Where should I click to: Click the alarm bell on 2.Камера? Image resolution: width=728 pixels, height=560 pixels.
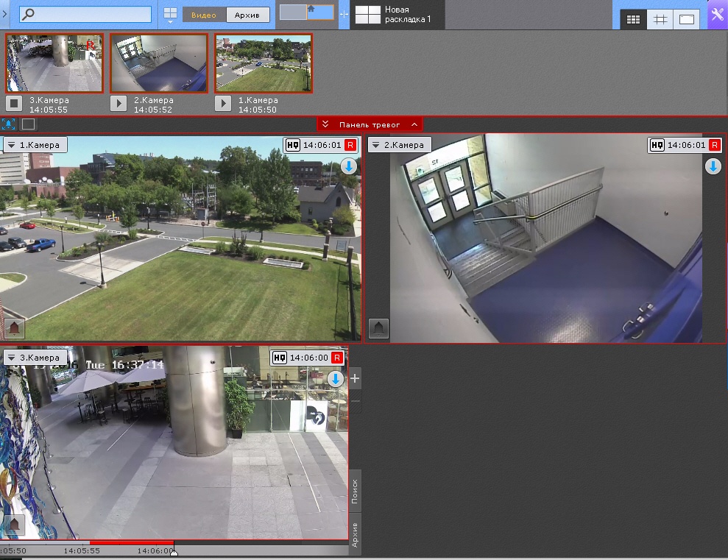[378, 328]
